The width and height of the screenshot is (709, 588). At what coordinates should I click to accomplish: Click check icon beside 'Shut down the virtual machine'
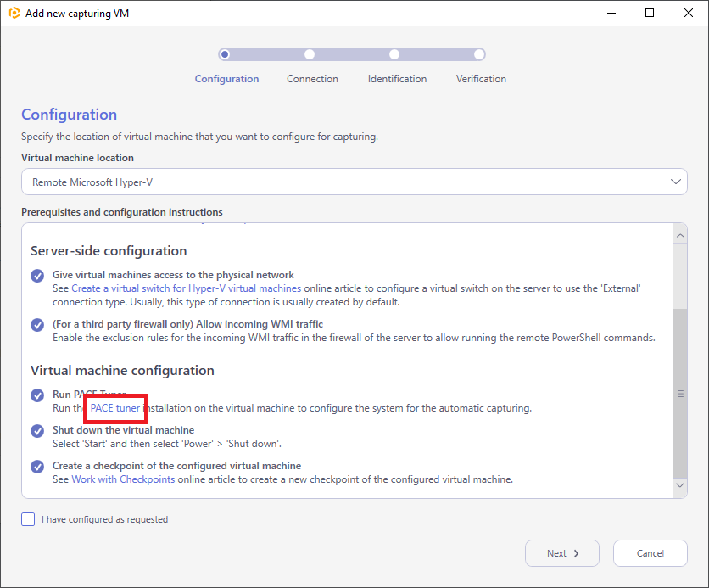tap(37, 431)
